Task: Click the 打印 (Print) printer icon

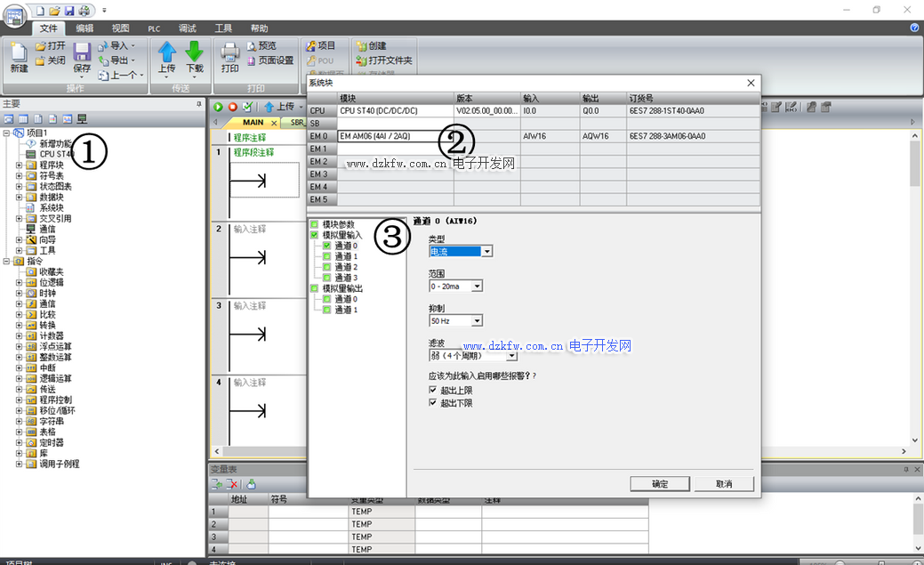Action: tap(229, 52)
